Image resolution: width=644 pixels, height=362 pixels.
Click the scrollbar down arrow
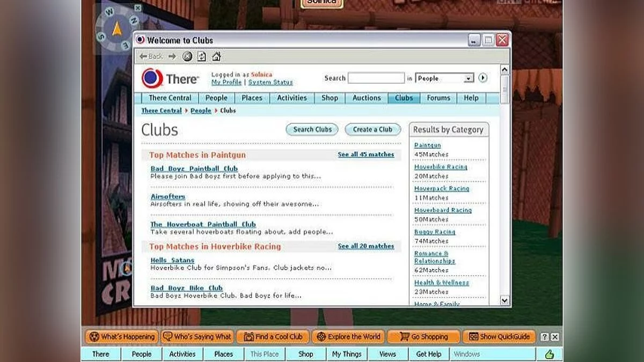[504, 300]
